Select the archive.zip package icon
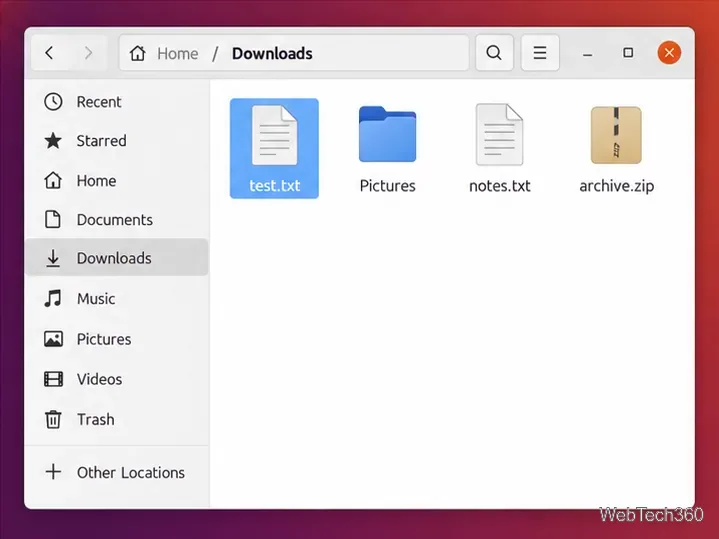 (x=616, y=135)
